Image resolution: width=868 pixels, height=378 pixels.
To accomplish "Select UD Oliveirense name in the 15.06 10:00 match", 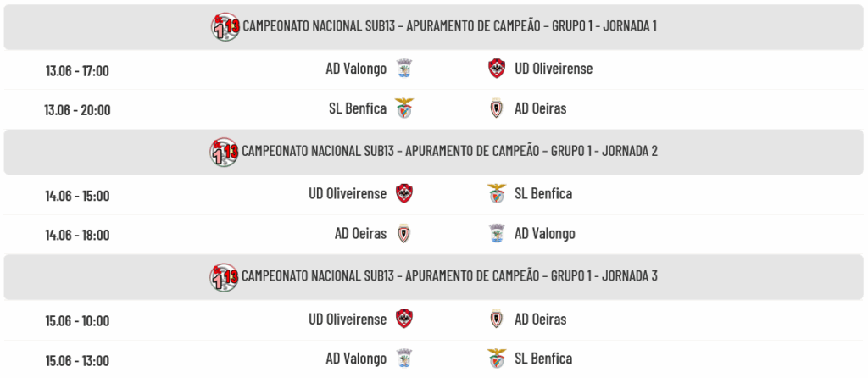I will click(x=348, y=320).
